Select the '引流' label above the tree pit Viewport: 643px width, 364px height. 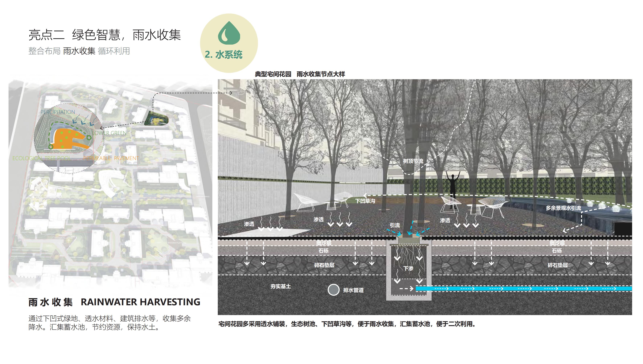pos(395,225)
